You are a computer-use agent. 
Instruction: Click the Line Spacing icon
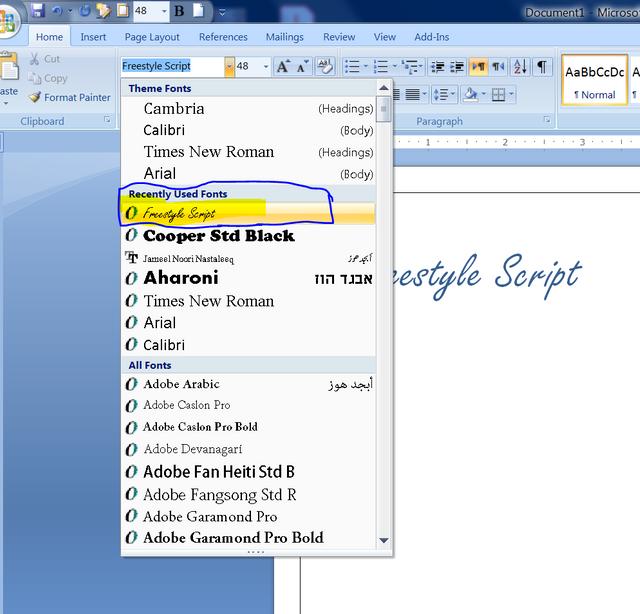click(441, 95)
